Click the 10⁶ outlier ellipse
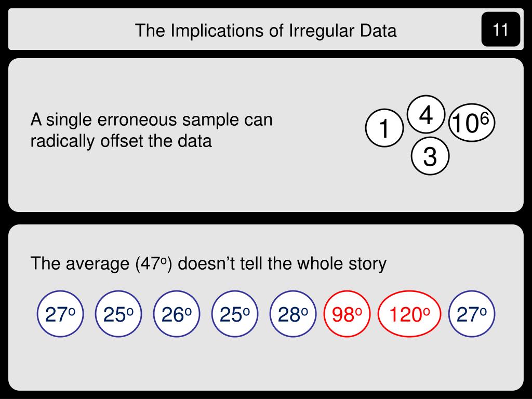This screenshot has height=399, width=532. click(472, 123)
